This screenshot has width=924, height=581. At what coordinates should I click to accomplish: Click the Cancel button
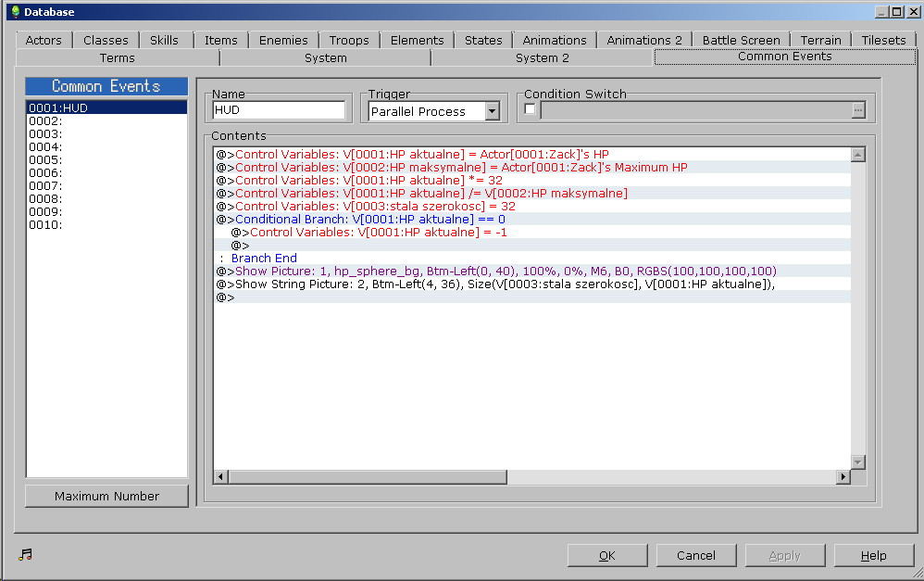[696, 555]
